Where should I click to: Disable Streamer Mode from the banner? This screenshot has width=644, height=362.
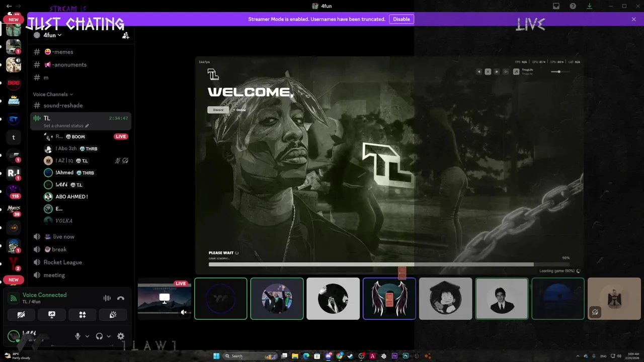(x=401, y=19)
